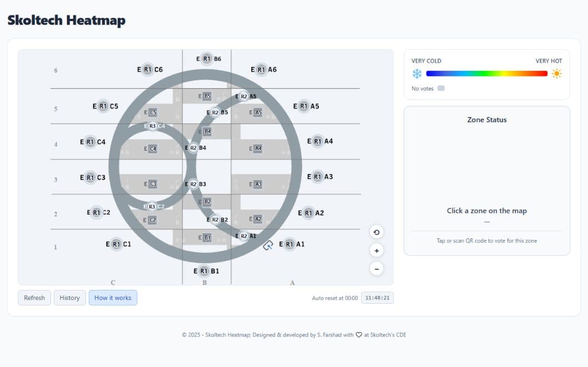Image resolution: width=588 pixels, height=367 pixels.
Task: Click the VERY HOT legend label
Action: click(x=549, y=61)
